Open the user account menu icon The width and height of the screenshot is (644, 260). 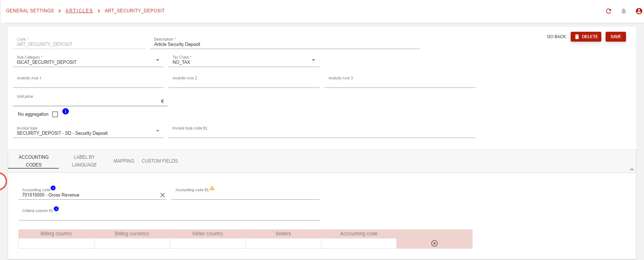coord(639,11)
